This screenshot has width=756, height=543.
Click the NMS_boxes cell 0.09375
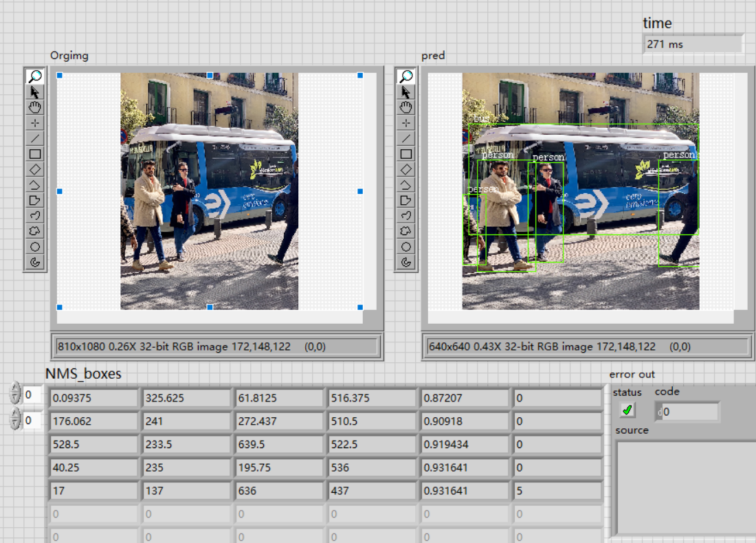tap(93, 399)
